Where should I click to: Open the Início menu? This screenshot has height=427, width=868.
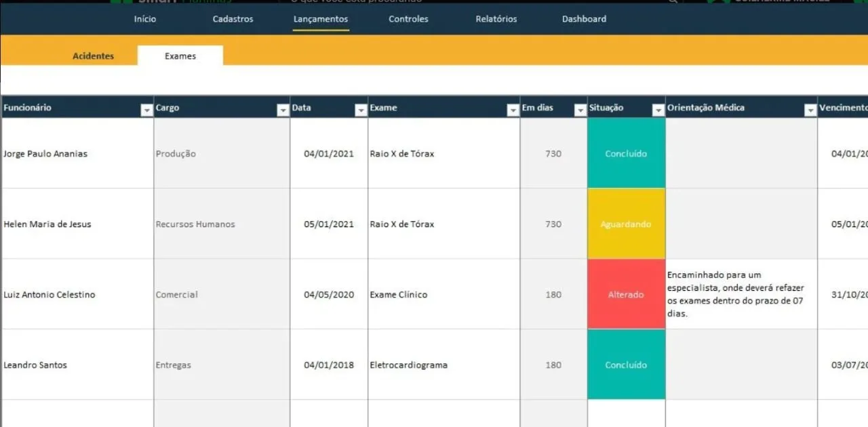tap(145, 19)
